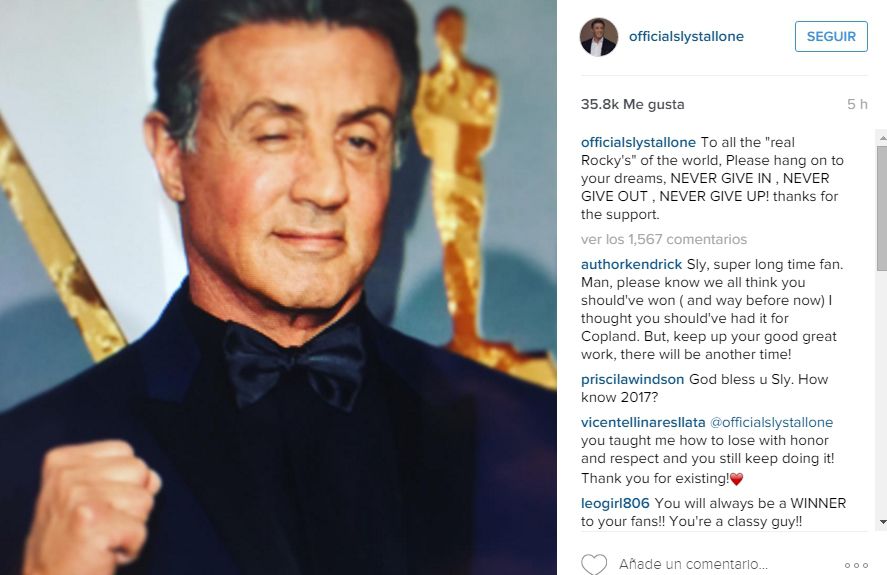Click the @officialslystallone mention in comment
Viewport: 887px width, 575px height.
pyautogui.click(x=771, y=422)
